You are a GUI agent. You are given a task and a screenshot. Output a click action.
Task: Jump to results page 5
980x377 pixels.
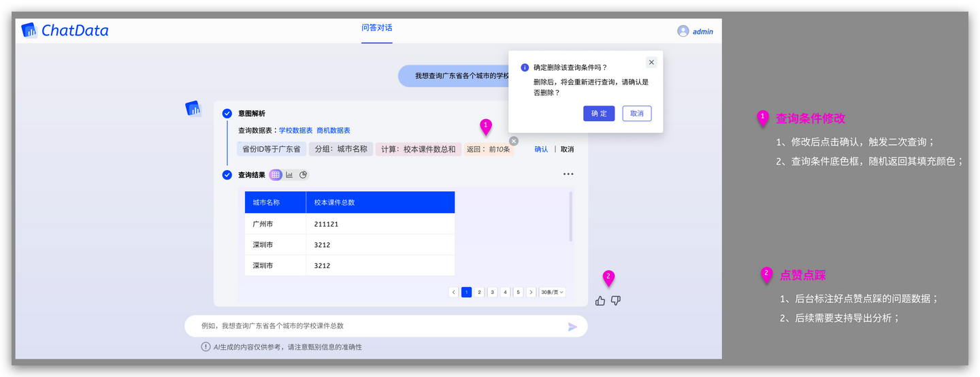[x=519, y=292]
